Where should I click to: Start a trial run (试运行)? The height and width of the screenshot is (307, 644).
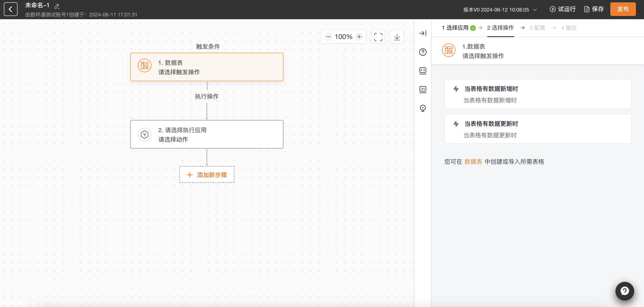pos(563,9)
